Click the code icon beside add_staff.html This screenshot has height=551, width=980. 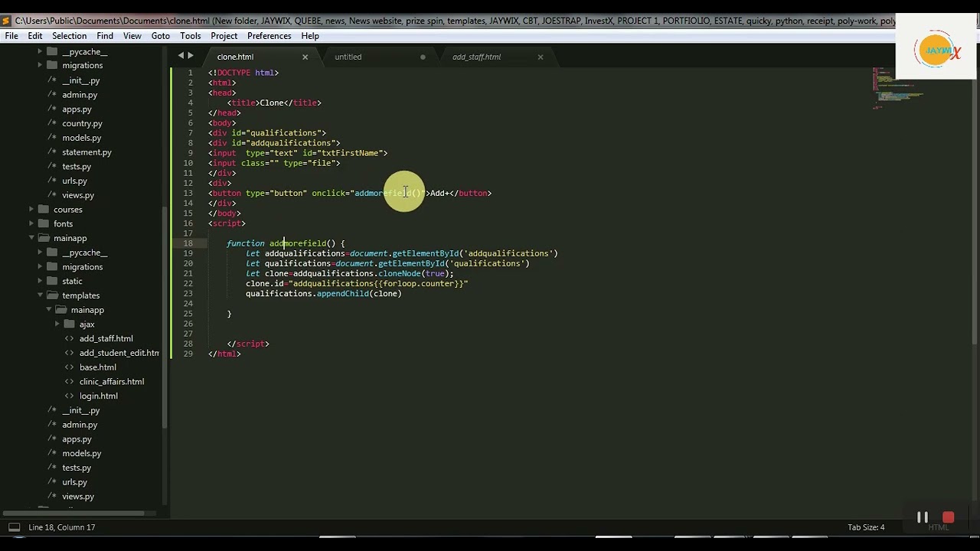coord(70,338)
